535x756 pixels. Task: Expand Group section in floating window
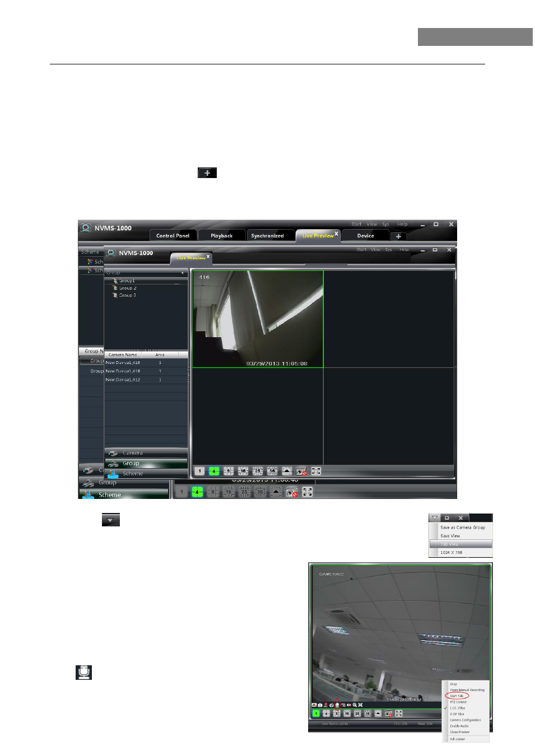146,464
